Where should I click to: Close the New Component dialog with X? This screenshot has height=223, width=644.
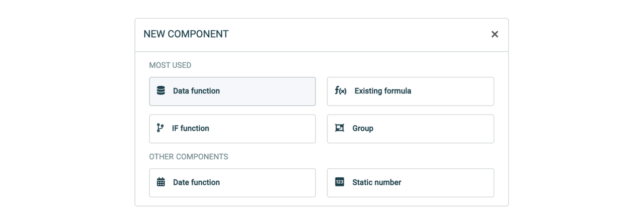coord(495,34)
